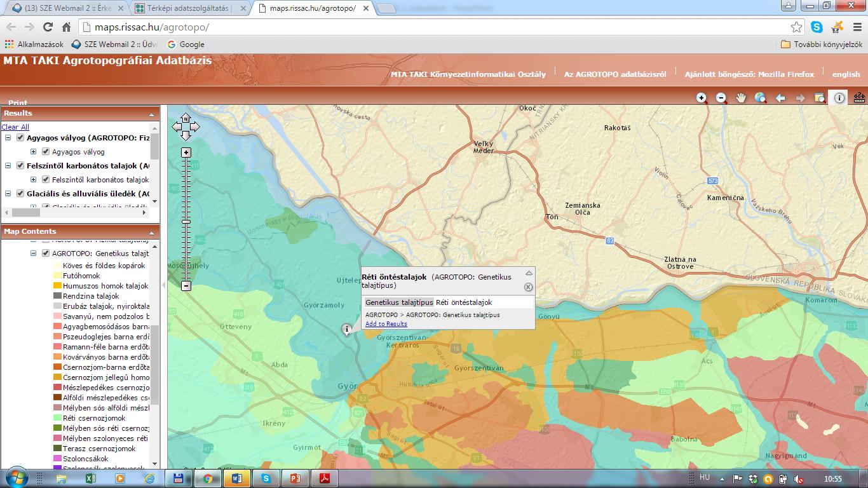This screenshot has width=868, height=488.
Task: Collapse the identify popup with up arrow
Action: [528, 273]
